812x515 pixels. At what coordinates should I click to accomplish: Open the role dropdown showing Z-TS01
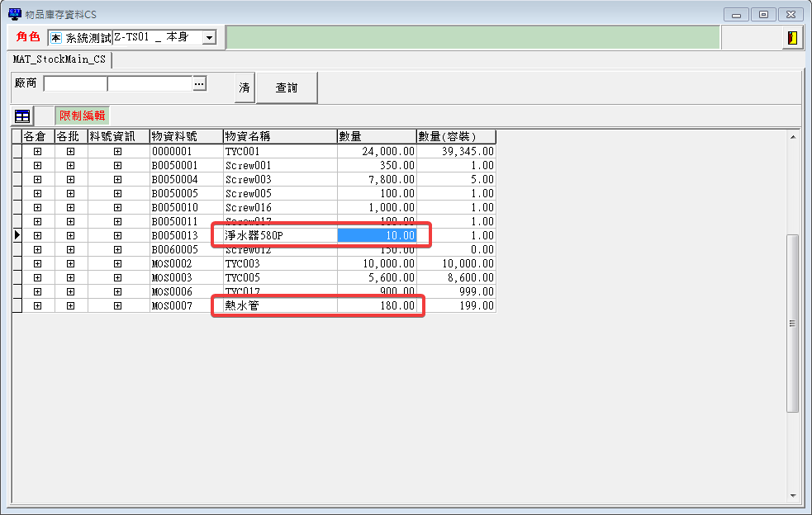[209, 38]
